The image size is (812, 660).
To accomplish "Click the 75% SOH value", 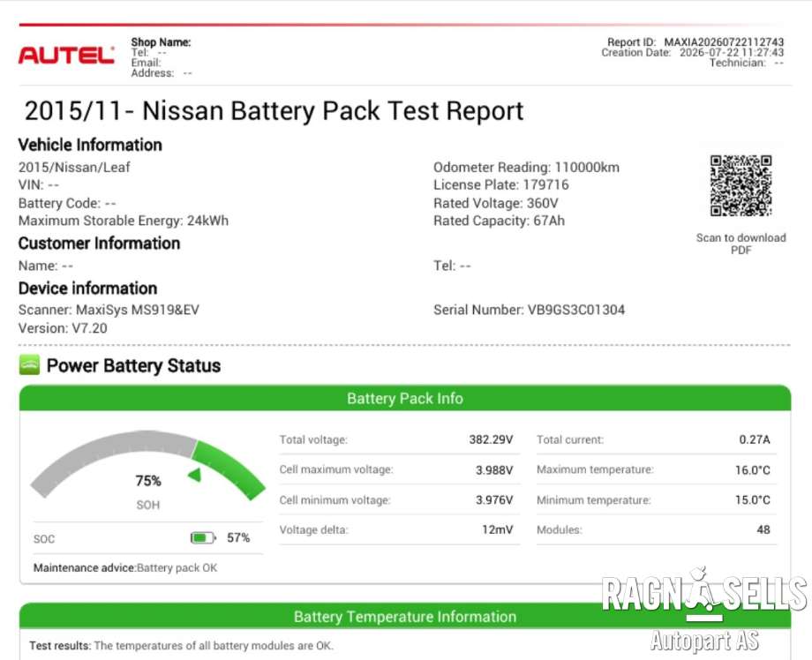I will pyautogui.click(x=148, y=481).
